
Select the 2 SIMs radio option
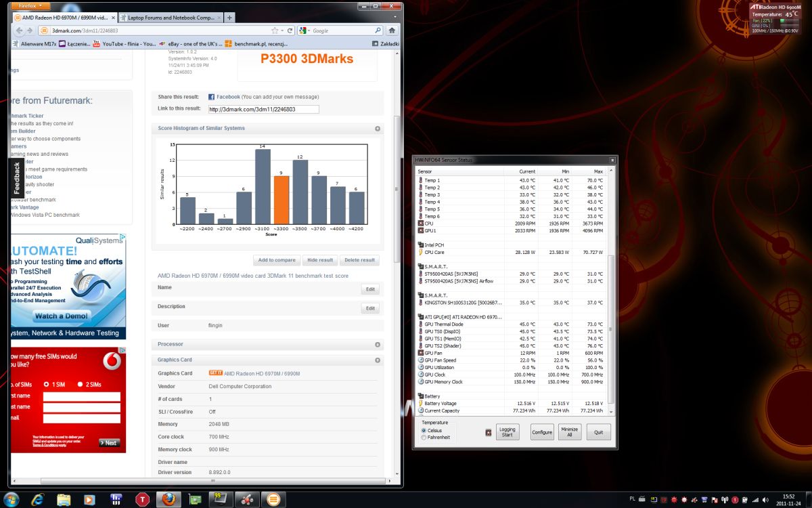[x=81, y=384]
